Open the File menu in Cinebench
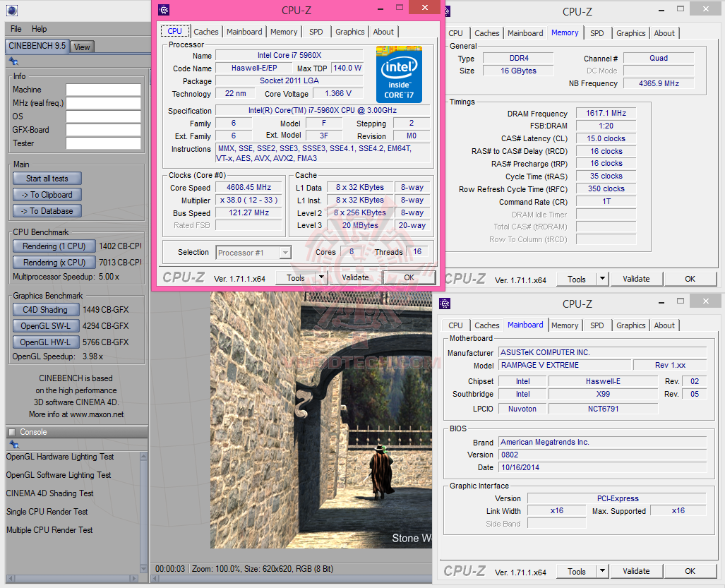The height and width of the screenshot is (588, 725). coord(16,29)
